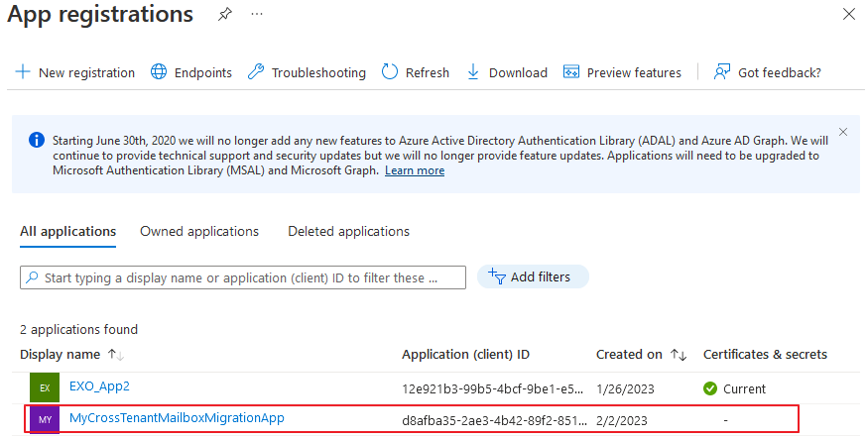Image resolution: width=868 pixels, height=440 pixels.
Task: Select client ID starting 12e921b3
Action: coord(493,388)
